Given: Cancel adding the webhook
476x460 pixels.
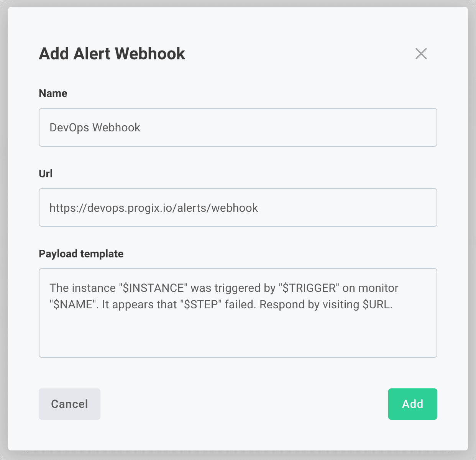Looking at the screenshot, I should (69, 404).
